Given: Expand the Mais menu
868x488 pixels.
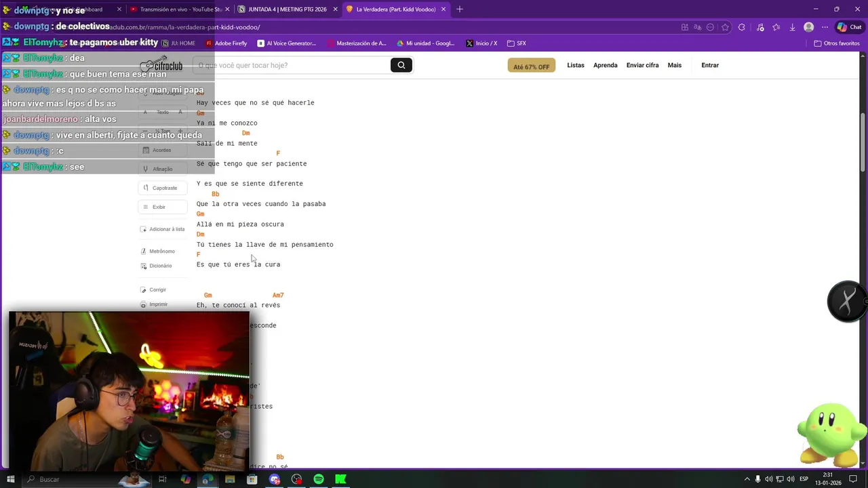Looking at the screenshot, I should [x=674, y=65].
